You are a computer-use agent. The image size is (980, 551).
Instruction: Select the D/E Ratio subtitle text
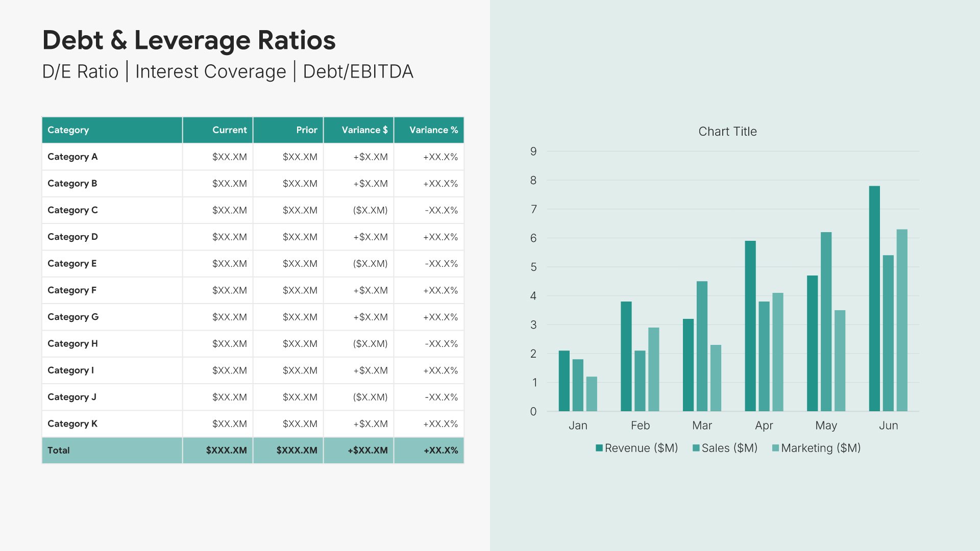pyautogui.click(x=81, y=71)
